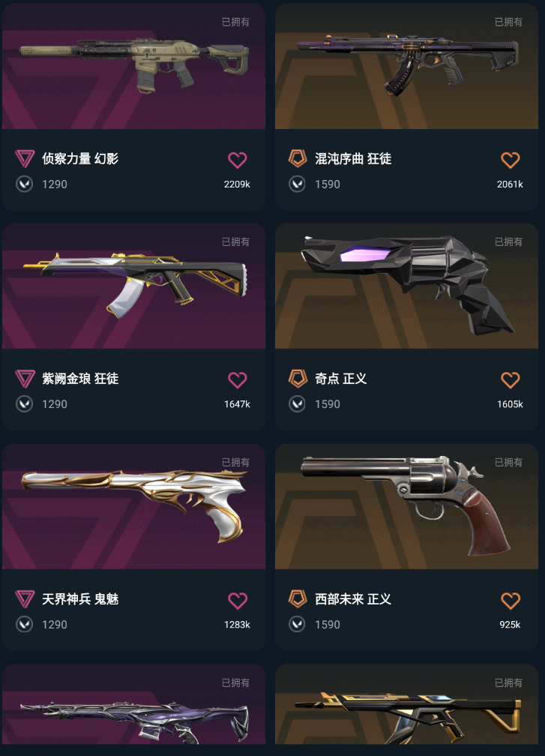Click the orange tier icon beside 混沌序曲 狂徒
Viewport: 545px width, 756px height.
298,158
